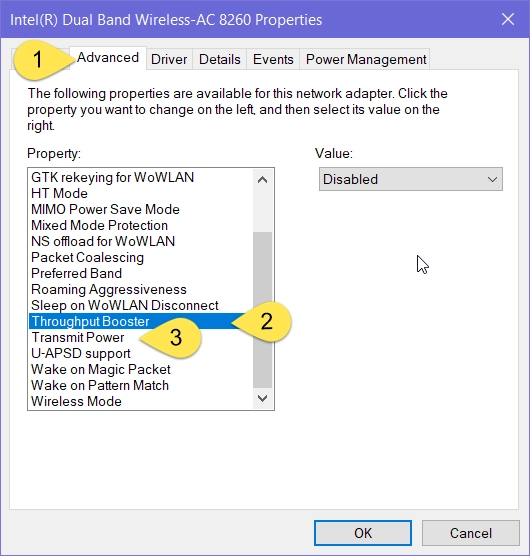Close the Wireless-AC 8260 Properties window
This screenshot has width=530, height=556.
tap(508, 20)
